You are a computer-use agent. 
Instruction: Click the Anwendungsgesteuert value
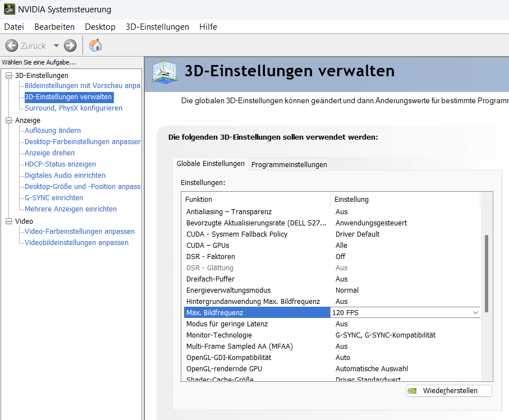(x=371, y=223)
